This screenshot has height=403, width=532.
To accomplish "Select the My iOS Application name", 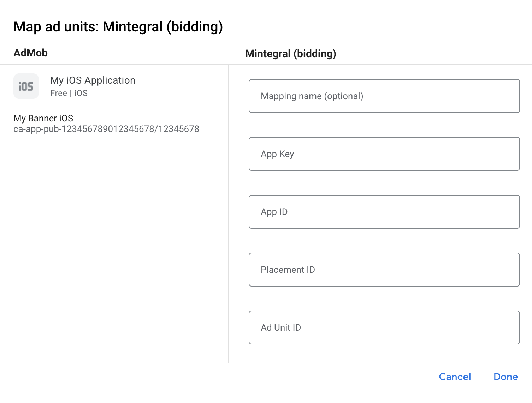I will [93, 80].
